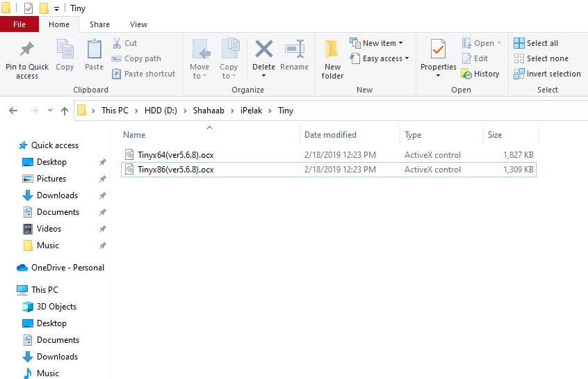Viewport: 588px width, 379px height.
Task: Click the Tinyx86 ocx file icon
Action: [129, 169]
